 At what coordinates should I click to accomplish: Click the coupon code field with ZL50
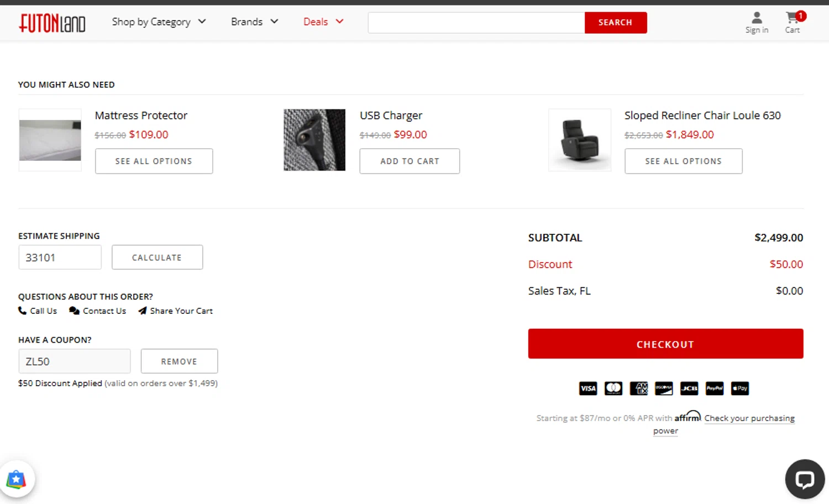(x=75, y=361)
